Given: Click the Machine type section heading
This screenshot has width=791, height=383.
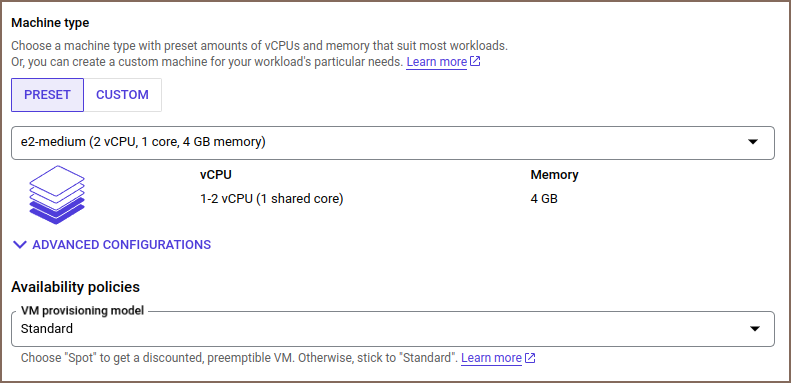Looking at the screenshot, I should [x=50, y=23].
